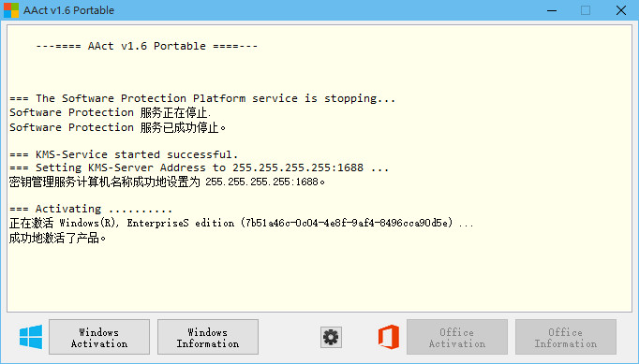
Task: Click the AAct app icon in title bar
Action: click(x=11, y=10)
